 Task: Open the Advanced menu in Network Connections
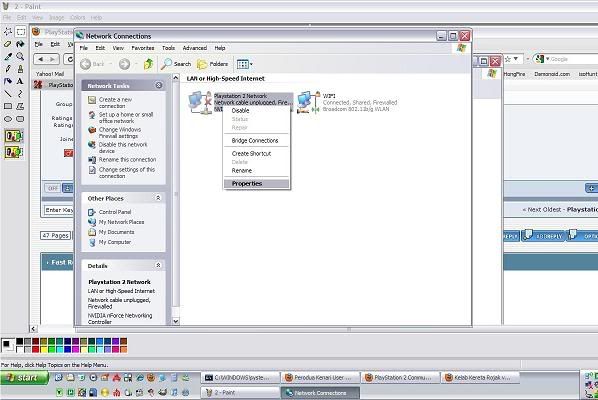pos(195,48)
